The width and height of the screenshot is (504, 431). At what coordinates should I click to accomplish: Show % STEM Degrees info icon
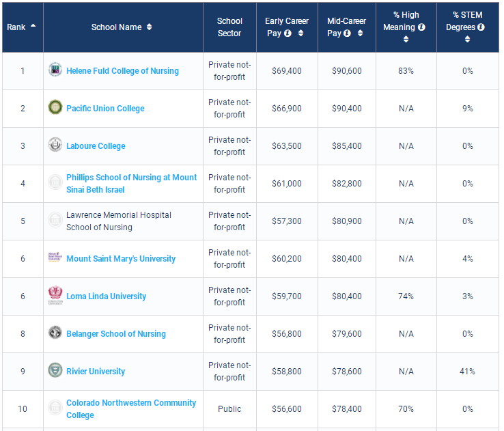point(481,27)
